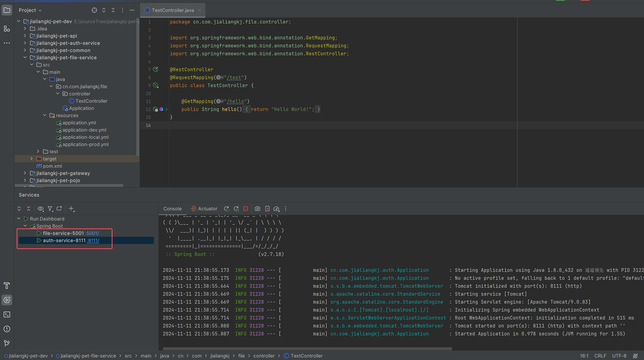
Task: Click the Select Opened File target icon
Action: [94, 10]
